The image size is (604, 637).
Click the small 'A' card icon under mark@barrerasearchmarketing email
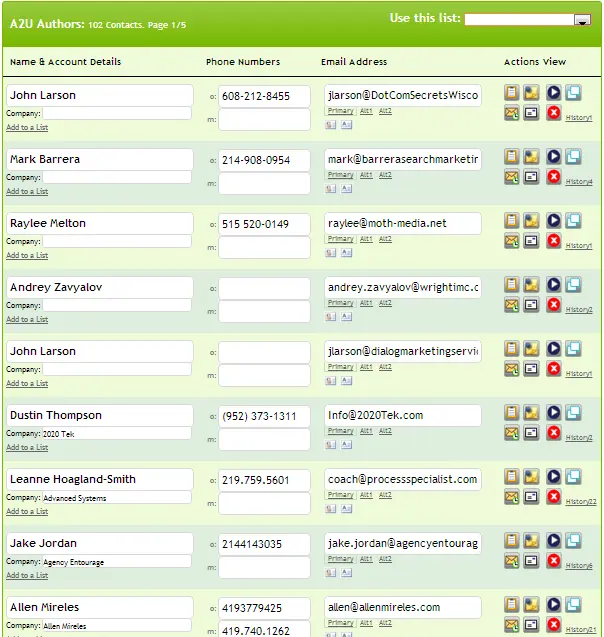(346, 188)
